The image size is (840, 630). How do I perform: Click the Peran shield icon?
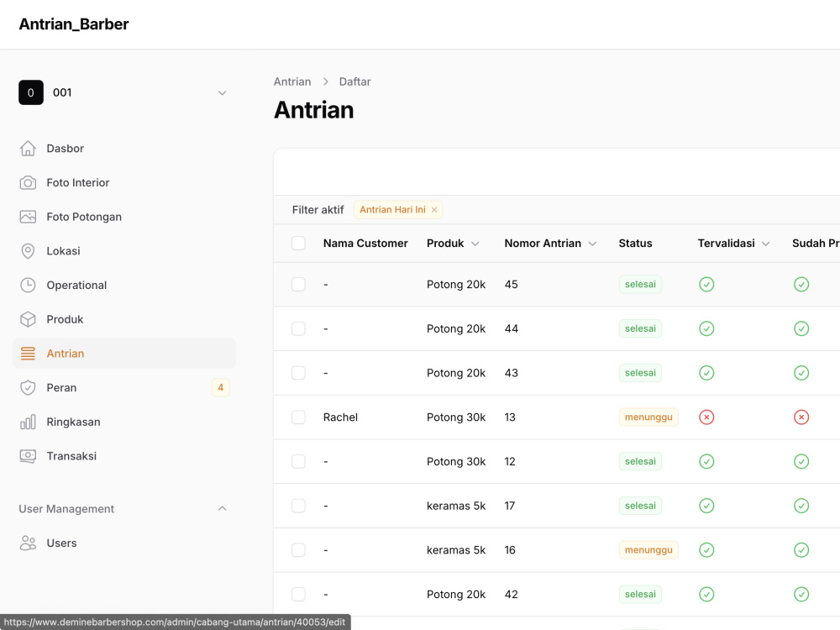(28, 388)
